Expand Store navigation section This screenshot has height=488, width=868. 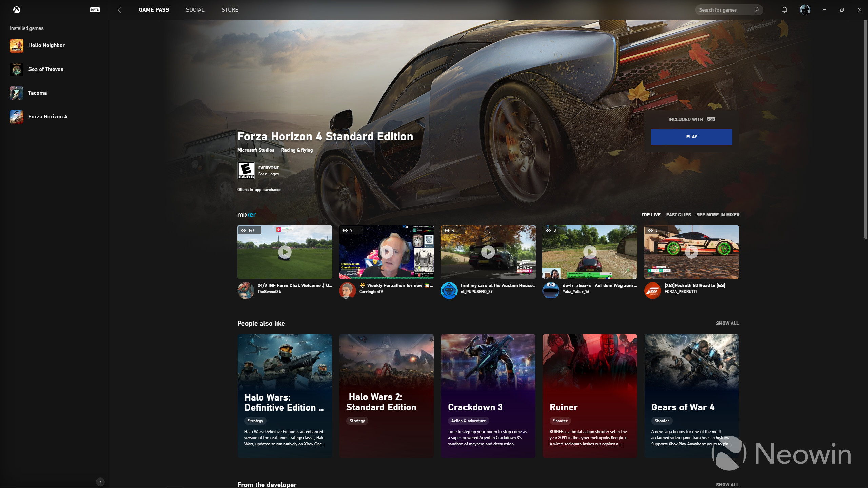pos(230,9)
